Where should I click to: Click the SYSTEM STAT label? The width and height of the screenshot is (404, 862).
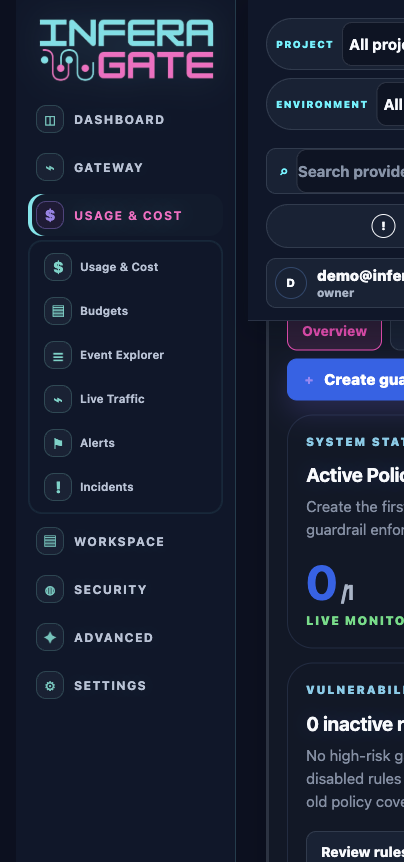click(x=355, y=441)
